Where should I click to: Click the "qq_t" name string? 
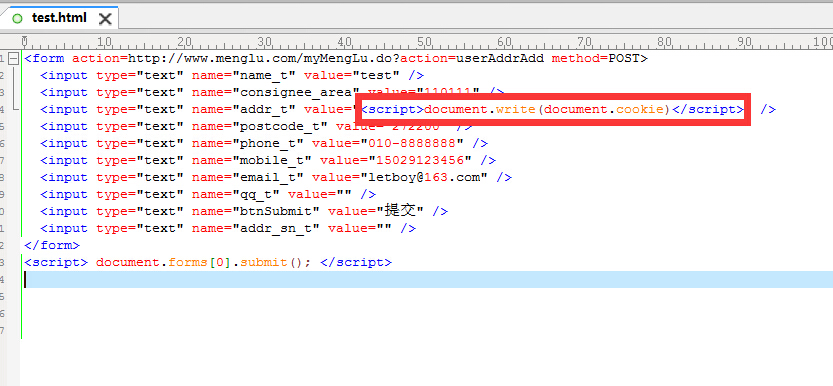[256, 194]
